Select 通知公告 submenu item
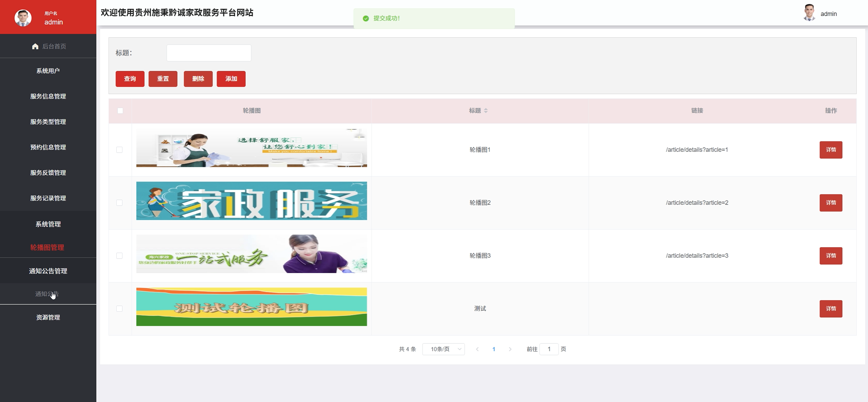This screenshot has height=402, width=868. (47, 294)
